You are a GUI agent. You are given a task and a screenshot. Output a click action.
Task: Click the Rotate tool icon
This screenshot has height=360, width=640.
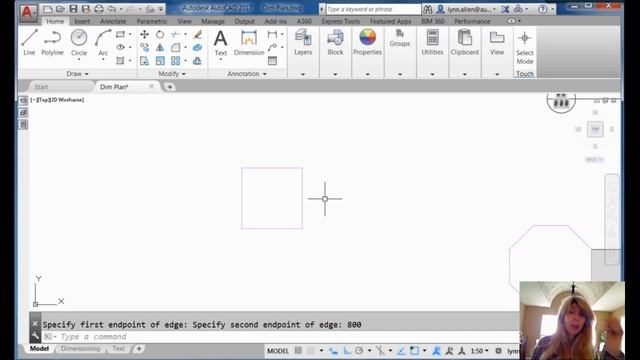160,34
